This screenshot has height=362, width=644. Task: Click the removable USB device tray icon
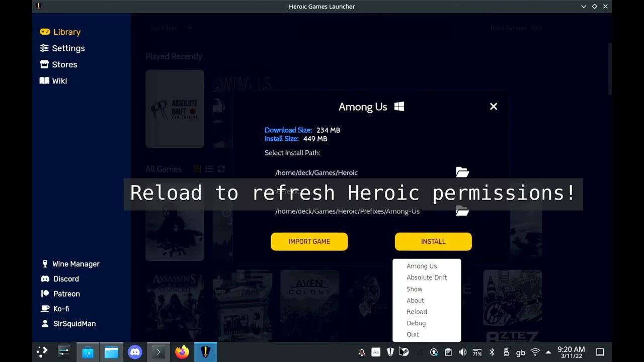506,352
